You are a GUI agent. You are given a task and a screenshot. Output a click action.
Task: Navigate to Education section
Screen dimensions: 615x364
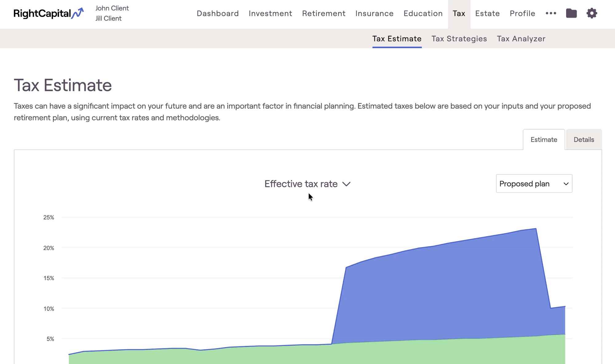pyautogui.click(x=423, y=14)
